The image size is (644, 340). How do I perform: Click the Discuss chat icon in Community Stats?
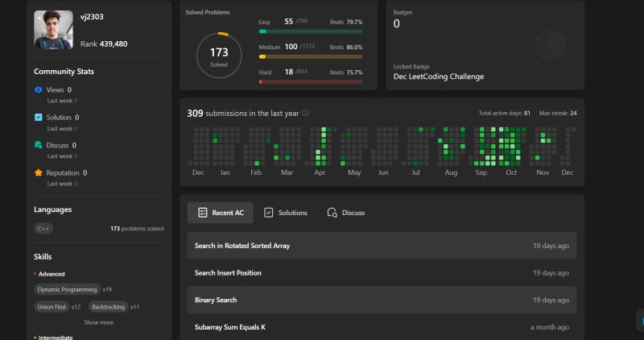pyautogui.click(x=38, y=145)
